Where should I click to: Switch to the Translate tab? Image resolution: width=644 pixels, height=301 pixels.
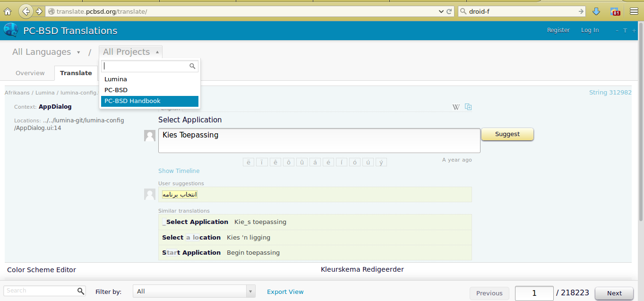(x=76, y=73)
